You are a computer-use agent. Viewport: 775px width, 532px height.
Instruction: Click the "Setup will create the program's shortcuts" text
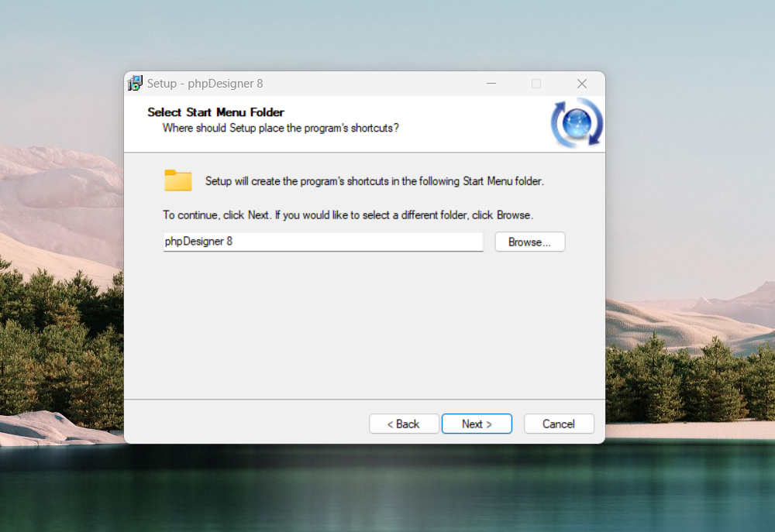point(374,181)
